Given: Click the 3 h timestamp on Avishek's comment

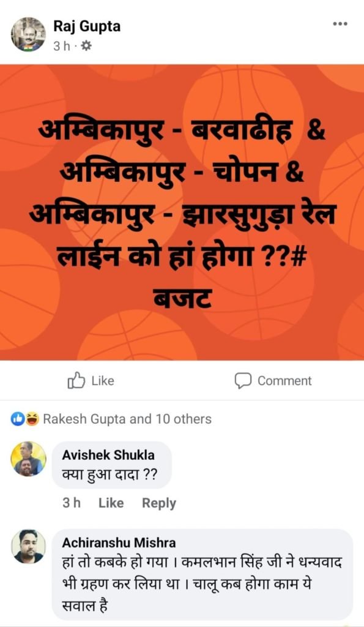Looking at the screenshot, I should coord(72,503).
